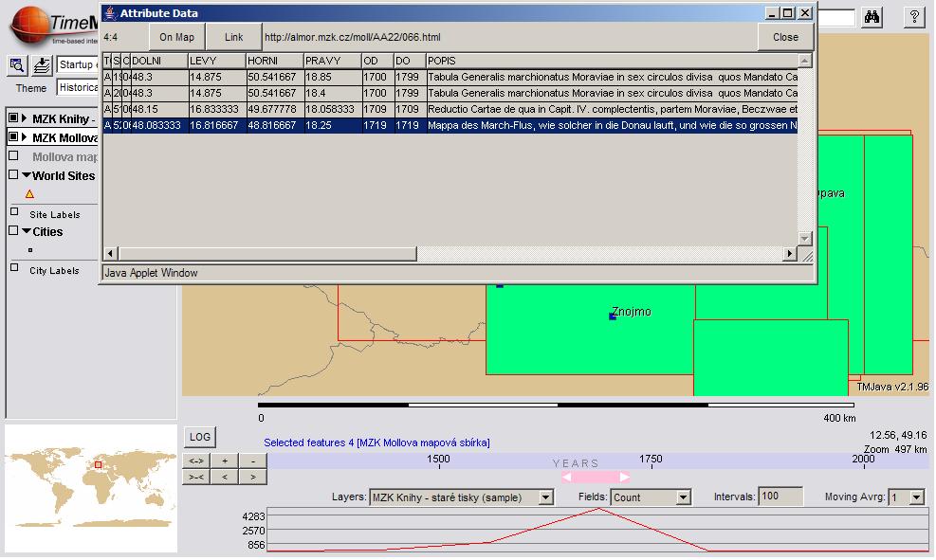The image size is (936, 560).
Task: Open the Layers dropdown in timeline
Action: pos(545,497)
